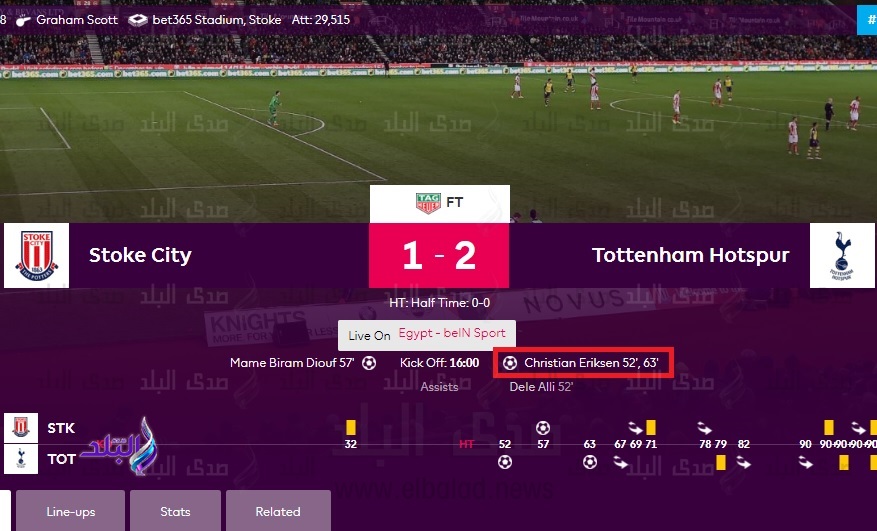Click the blue hashtag button at top right
This screenshot has width=877, height=531.
[x=867, y=20]
